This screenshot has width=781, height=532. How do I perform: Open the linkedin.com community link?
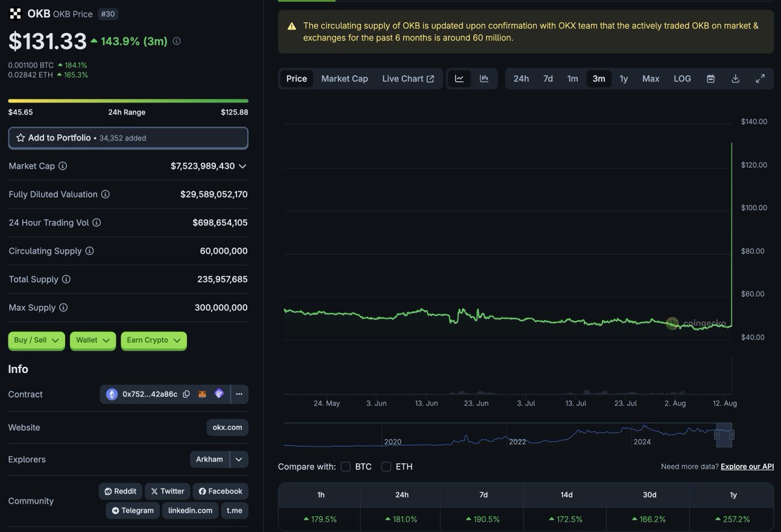[190, 511]
